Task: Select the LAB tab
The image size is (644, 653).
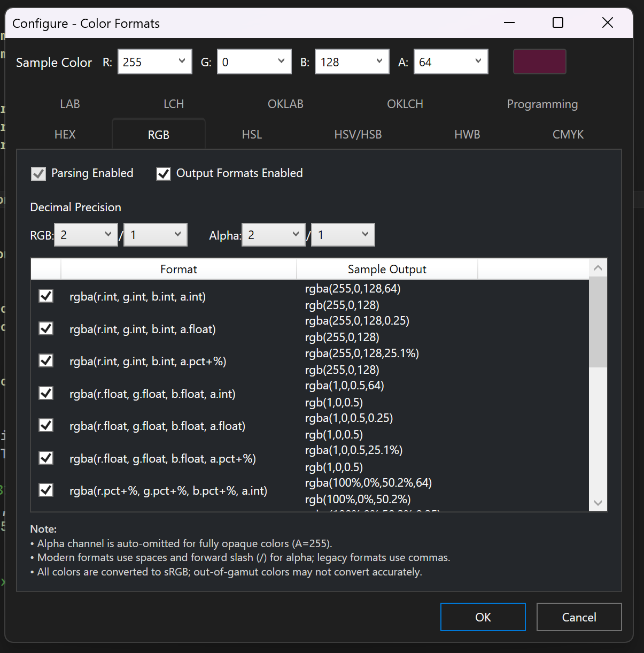Action: 69,104
